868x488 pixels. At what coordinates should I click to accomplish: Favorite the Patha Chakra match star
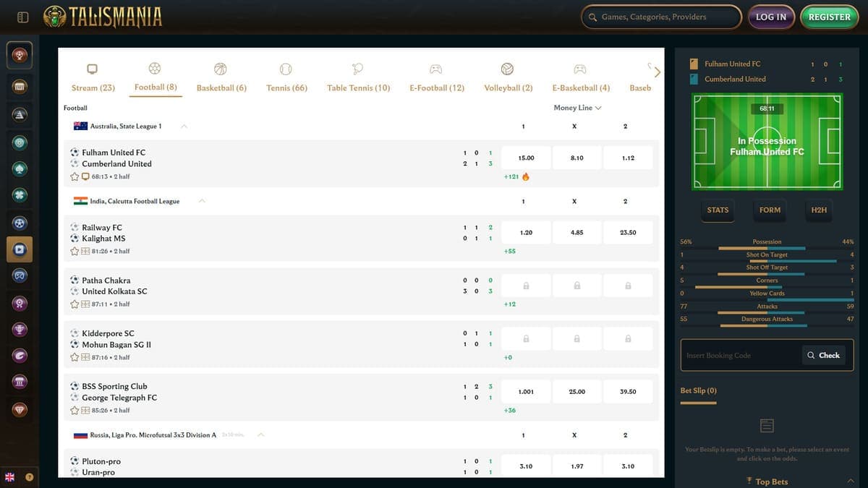[x=75, y=304]
